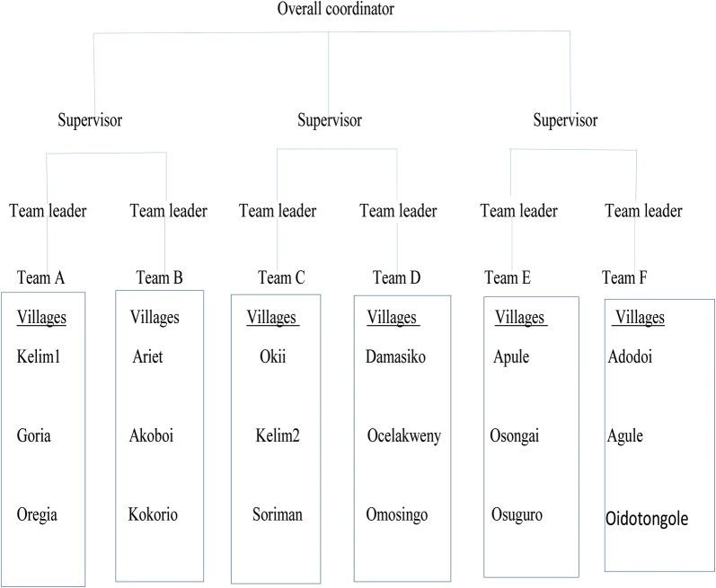Click the Apule village name

click(x=511, y=356)
